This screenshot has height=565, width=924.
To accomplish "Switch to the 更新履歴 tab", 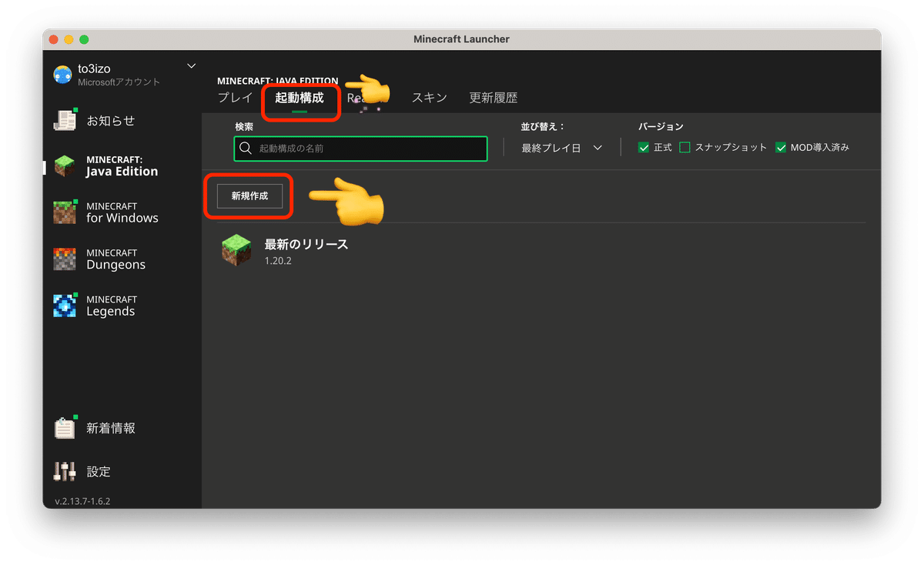I will point(494,98).
